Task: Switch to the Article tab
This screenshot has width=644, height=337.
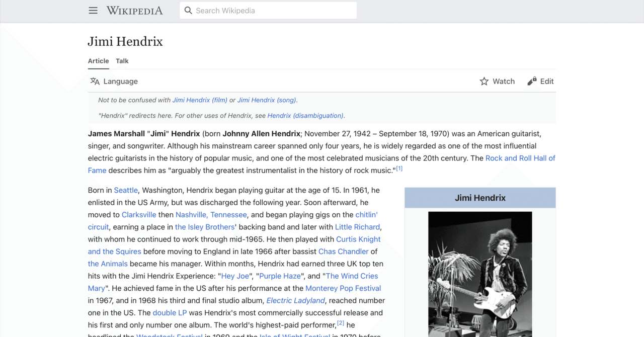Action: (x=99, y=61)
